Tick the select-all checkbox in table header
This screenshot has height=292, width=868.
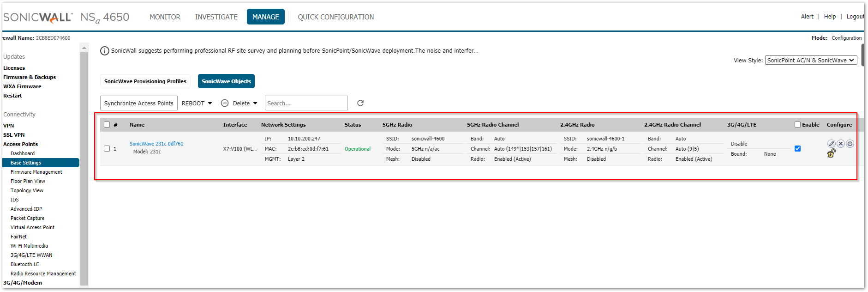107,125
